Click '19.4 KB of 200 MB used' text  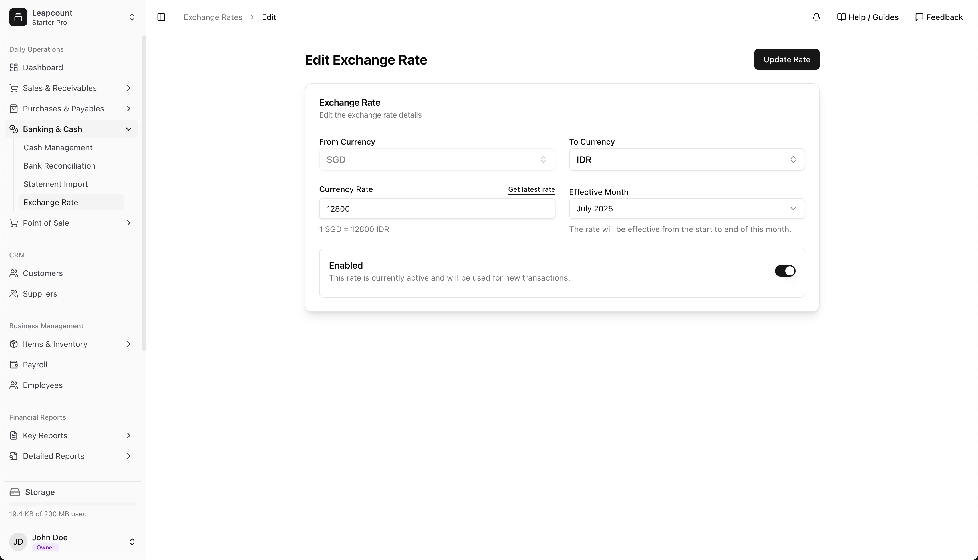[48, 514]
